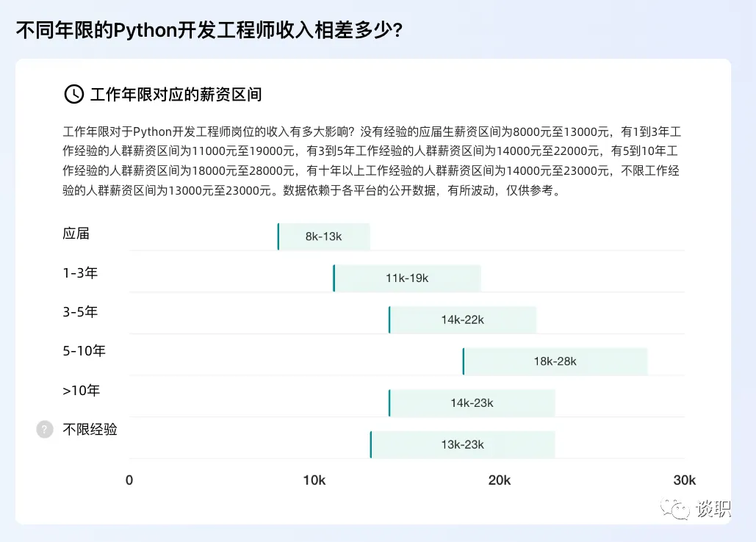Select the 1-3年 experience label
The height and width of the screenshot is (542, 756).
click(x=81, y=273)
